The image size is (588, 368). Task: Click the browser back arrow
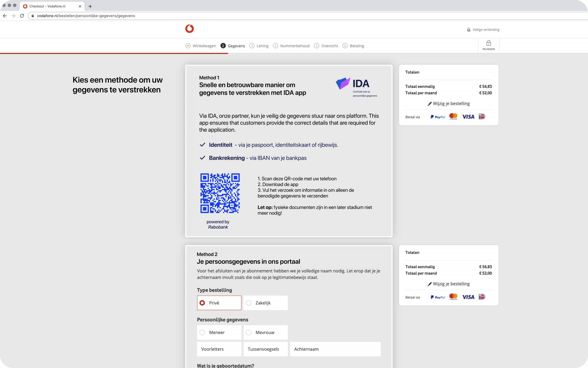pos(5,16)
